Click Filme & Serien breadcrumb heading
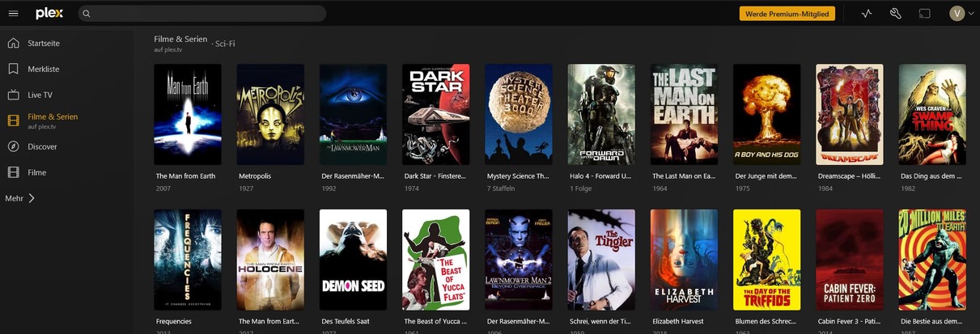Screen dimensions: 980x334 click(x=180, y=39)
